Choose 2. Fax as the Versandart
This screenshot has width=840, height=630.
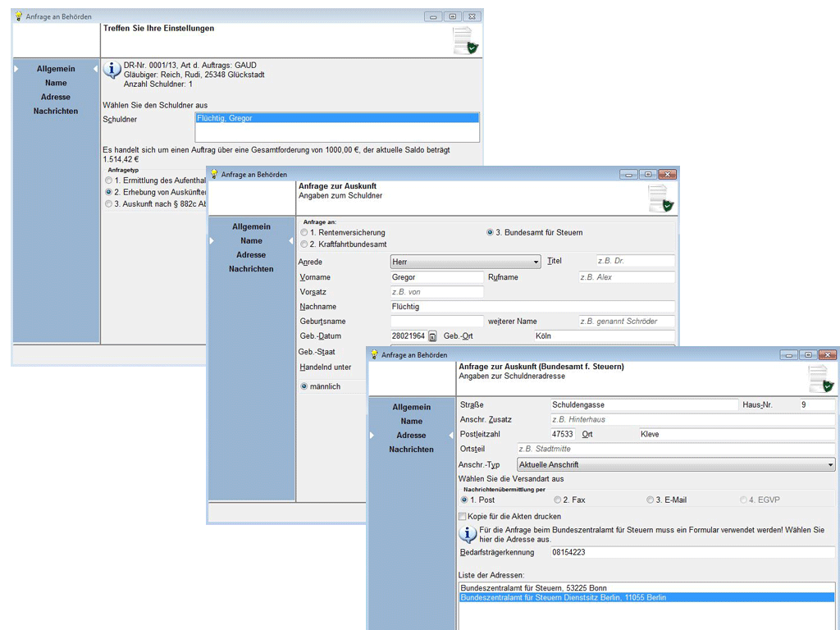pyautogui.click(x=558, y=500)
